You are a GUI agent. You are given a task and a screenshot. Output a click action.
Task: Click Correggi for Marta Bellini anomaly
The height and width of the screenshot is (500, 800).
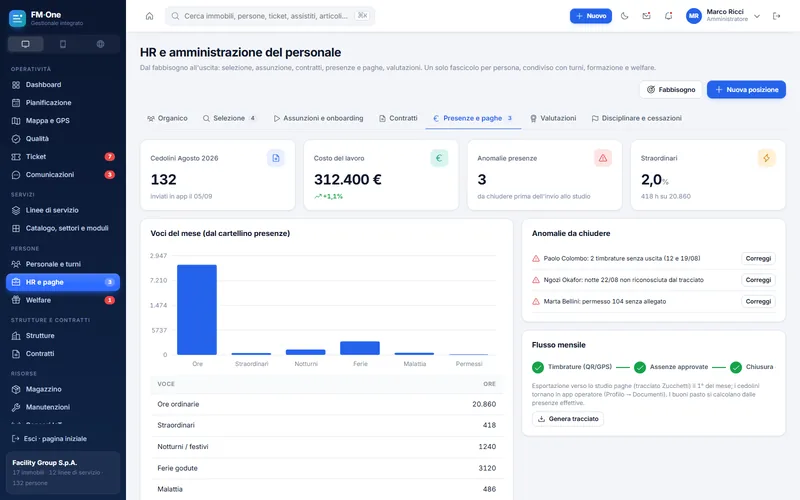coord(758,302)
